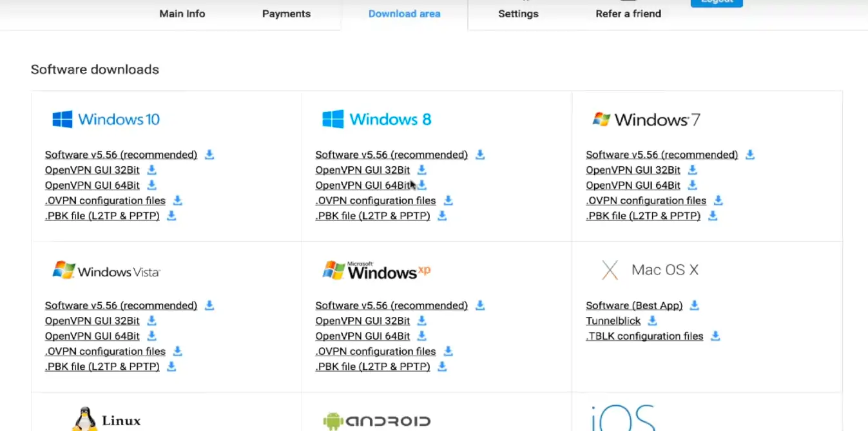Viewport: 868px width, 431px height.
Task: Click download icon next to Windows 10 Software v5.56
Action: pos(209,155)
